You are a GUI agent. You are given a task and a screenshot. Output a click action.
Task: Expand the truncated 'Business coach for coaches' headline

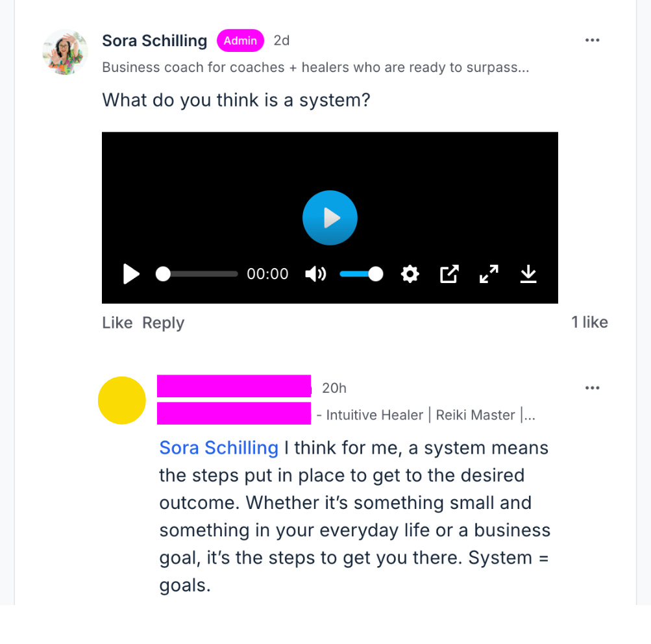(x=315, y=68)
